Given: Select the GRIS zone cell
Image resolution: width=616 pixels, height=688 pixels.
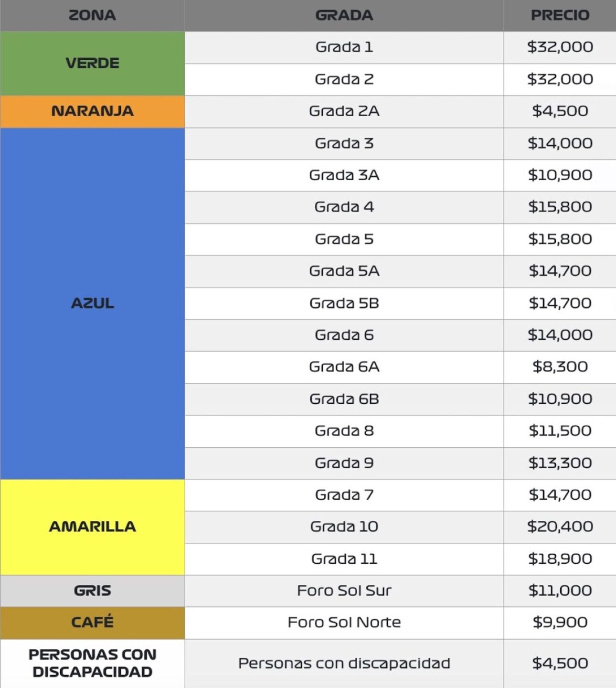Looking at the screenshot, I should (92, 591).
